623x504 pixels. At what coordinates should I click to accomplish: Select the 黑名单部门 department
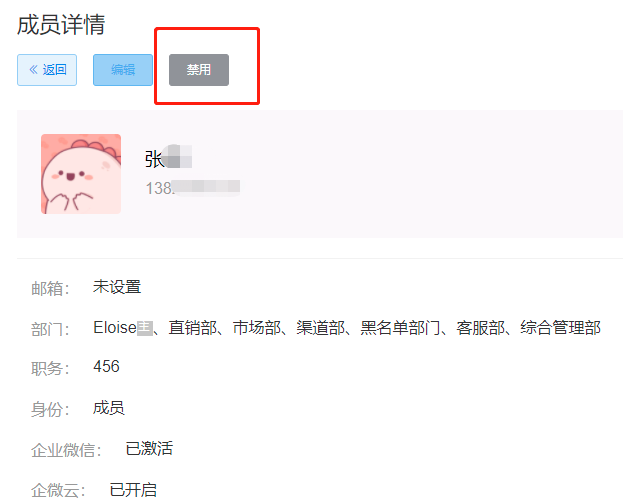[x=400, y=328]
